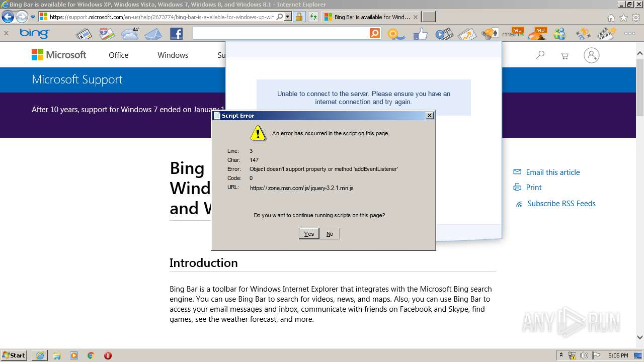Click the Microsoft logo on the page
The image size is (644, 362).
point(59,55)
